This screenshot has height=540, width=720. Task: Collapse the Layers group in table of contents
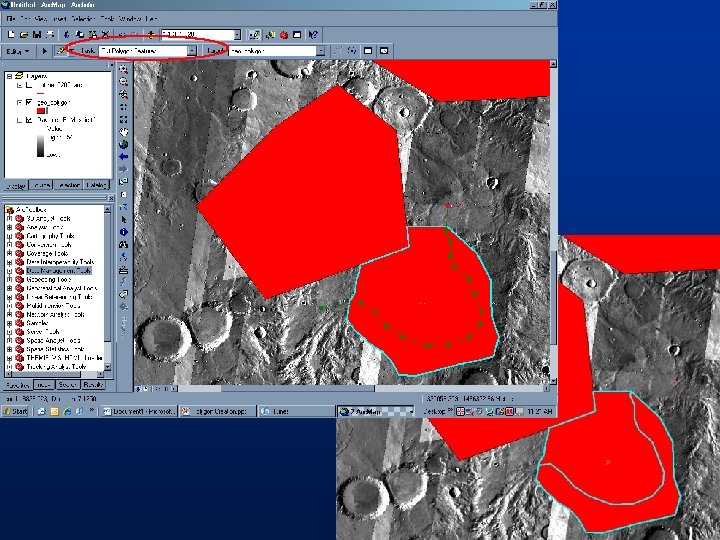click(10, 76)
